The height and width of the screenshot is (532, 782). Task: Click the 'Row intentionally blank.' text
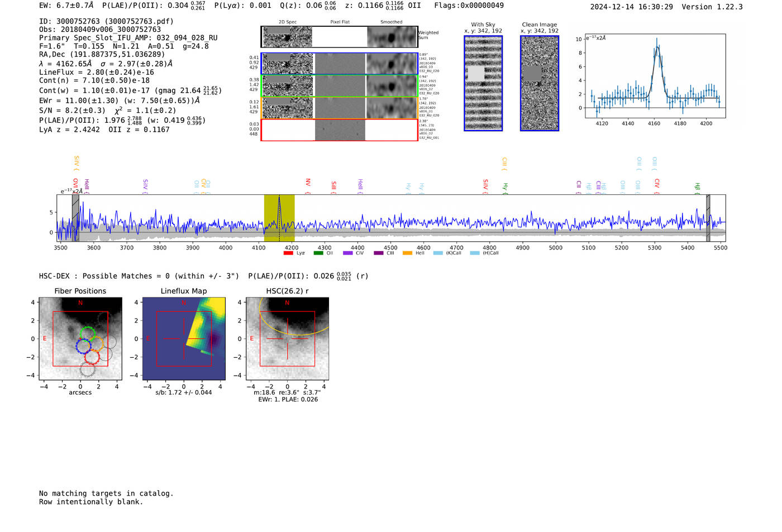(91, 502)
